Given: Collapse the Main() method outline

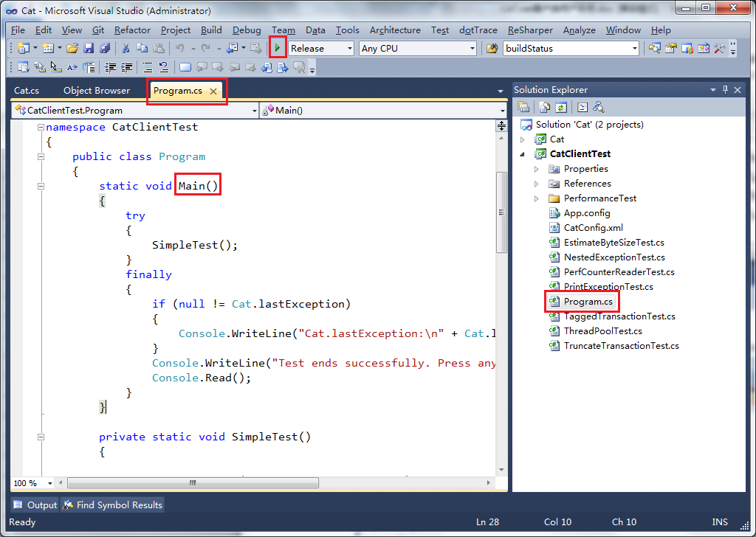Looking at the screenshot, I should (41, 186).
